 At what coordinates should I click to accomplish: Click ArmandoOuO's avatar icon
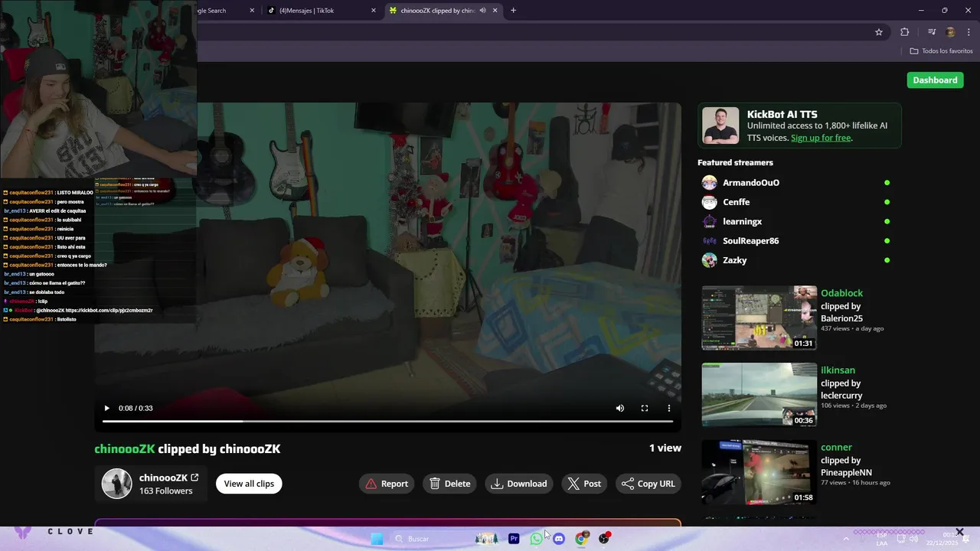pyautogui.click(x=710, y=183)
